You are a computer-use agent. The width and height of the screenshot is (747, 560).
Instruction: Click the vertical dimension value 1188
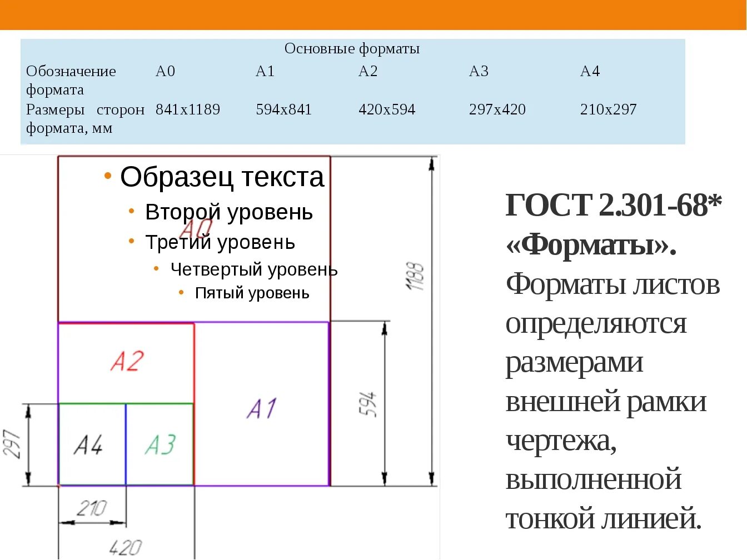tap(415, 276)
